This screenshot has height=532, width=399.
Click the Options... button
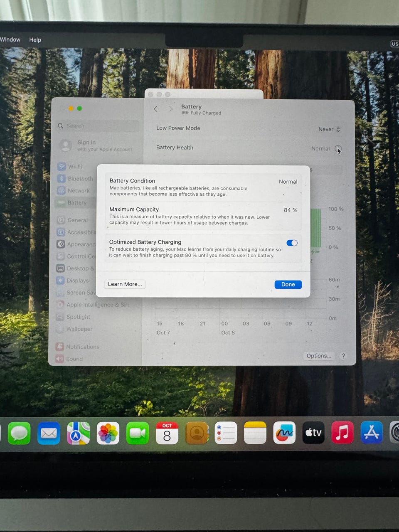[319, 356]
